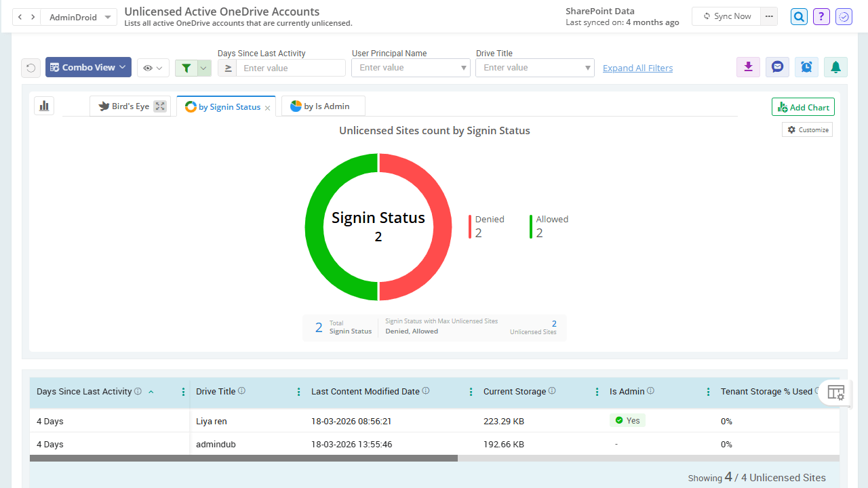Switch to by Is Admin tab

point(323,106)
